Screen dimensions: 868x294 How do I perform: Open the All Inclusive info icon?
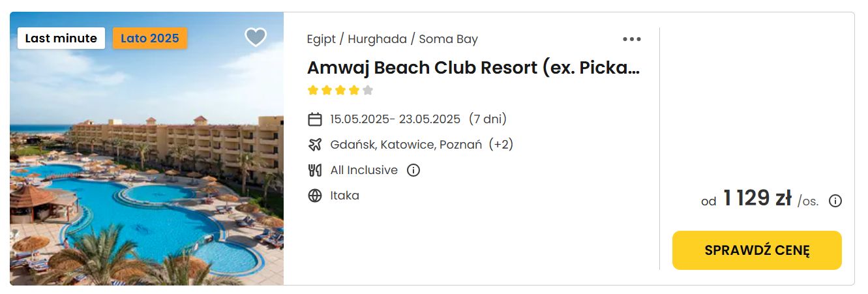click(x=413, y=170)
